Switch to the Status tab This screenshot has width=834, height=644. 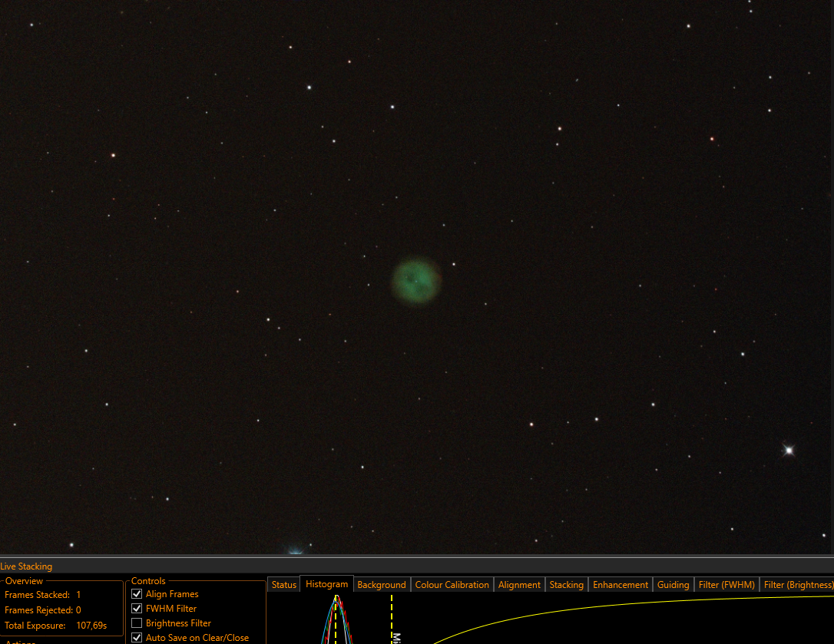coord(283,584)
